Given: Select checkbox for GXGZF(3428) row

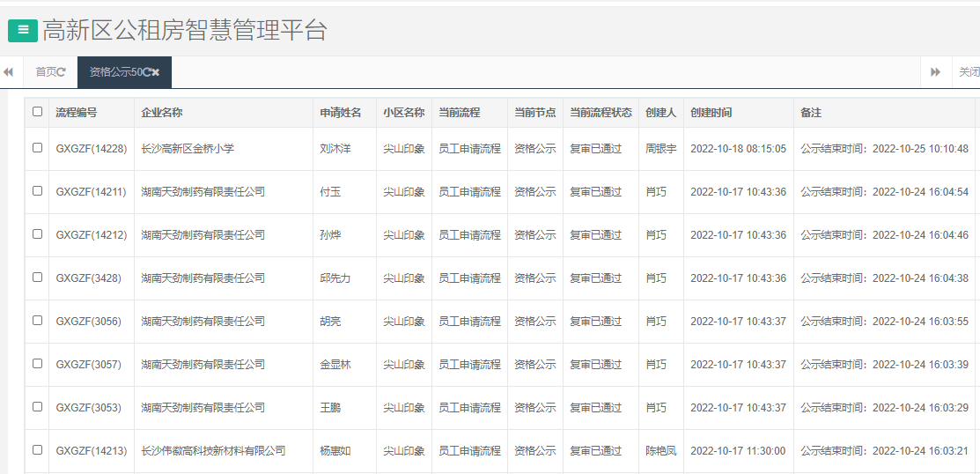Looking at the screenshot, I should 37,277.
